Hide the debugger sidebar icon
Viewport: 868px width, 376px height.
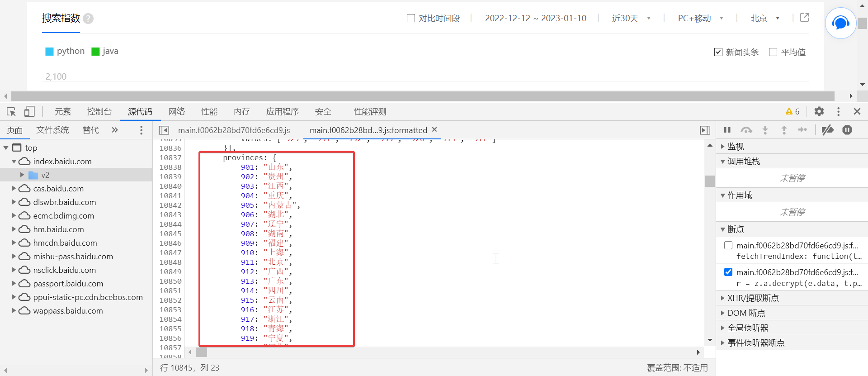pos(705,130)
